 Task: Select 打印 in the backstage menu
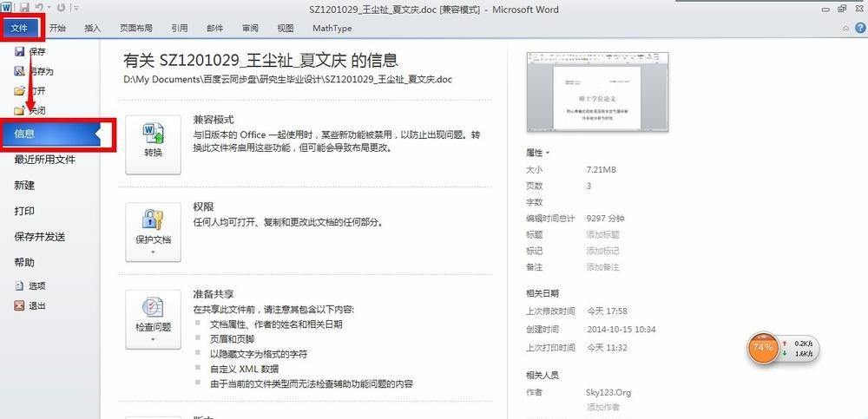(24, 211)
